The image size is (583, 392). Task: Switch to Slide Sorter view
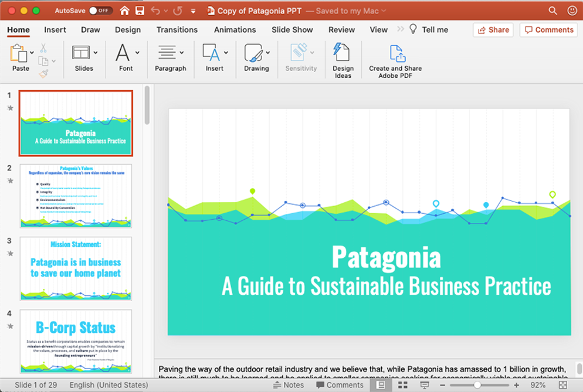pos(402,385)
